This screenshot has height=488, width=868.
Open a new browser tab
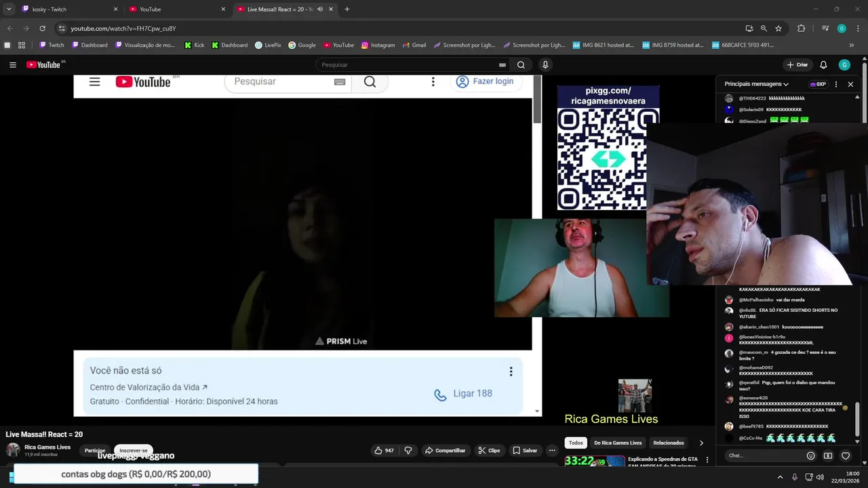[x=347, y=9]
